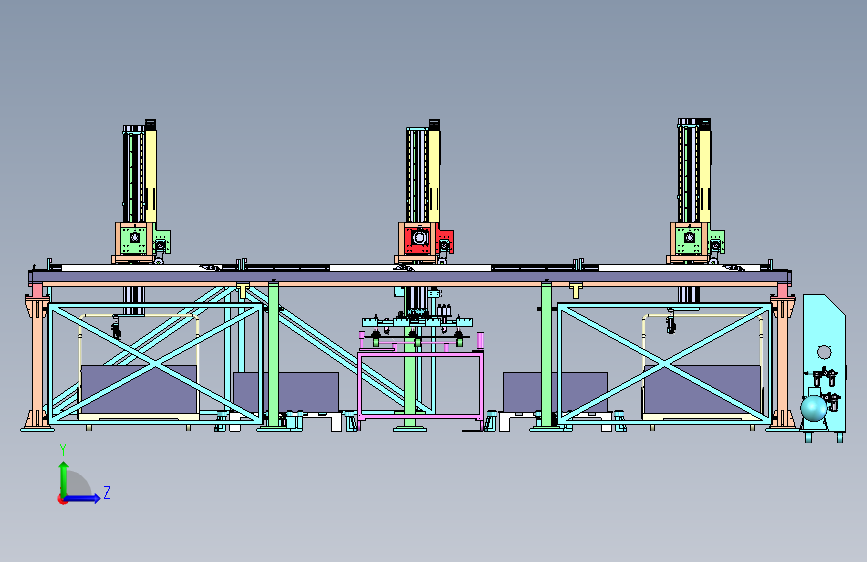Screen dimensions: 867x562
Task: Pick the cross-brace center of the left cyan frame
Action: pyautogui.click(x=154, y=363)
